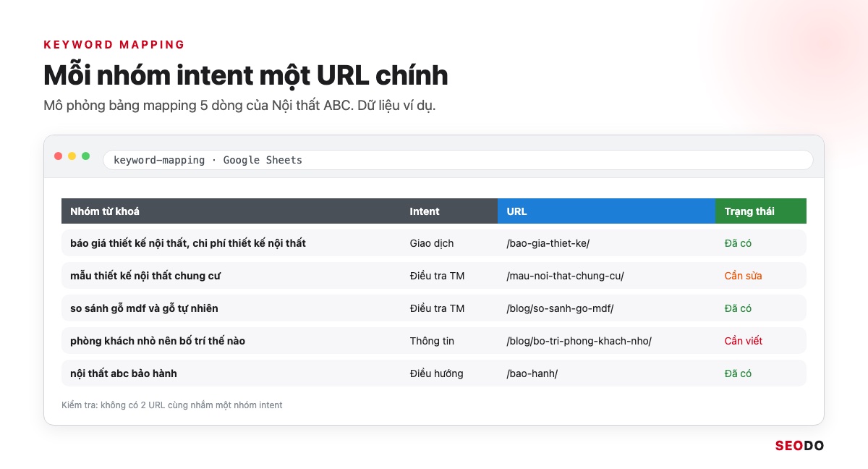
Task: Click the SEODO logo
Action: tap(799, 446)
